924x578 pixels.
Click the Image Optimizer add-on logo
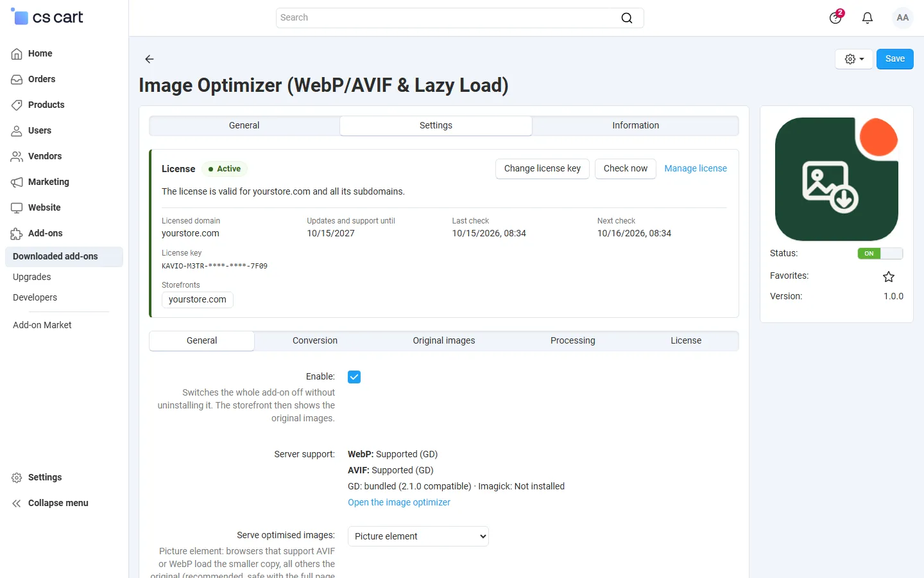837,179
